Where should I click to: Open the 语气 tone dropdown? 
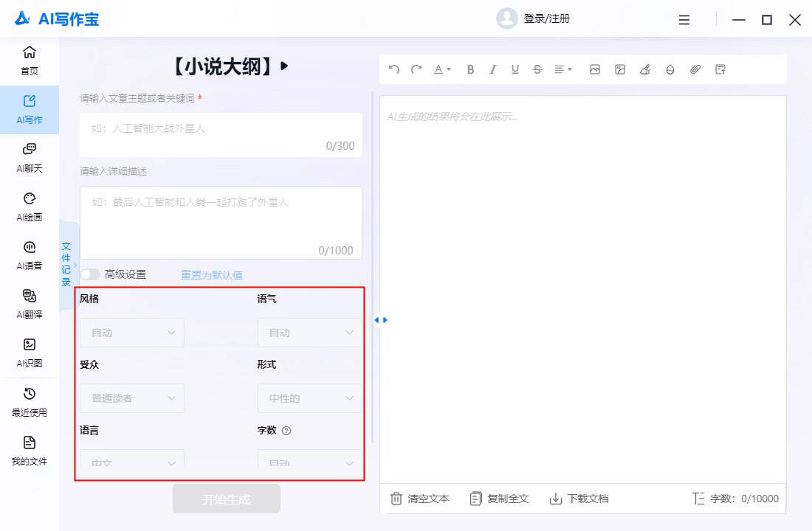pos(309,332)
